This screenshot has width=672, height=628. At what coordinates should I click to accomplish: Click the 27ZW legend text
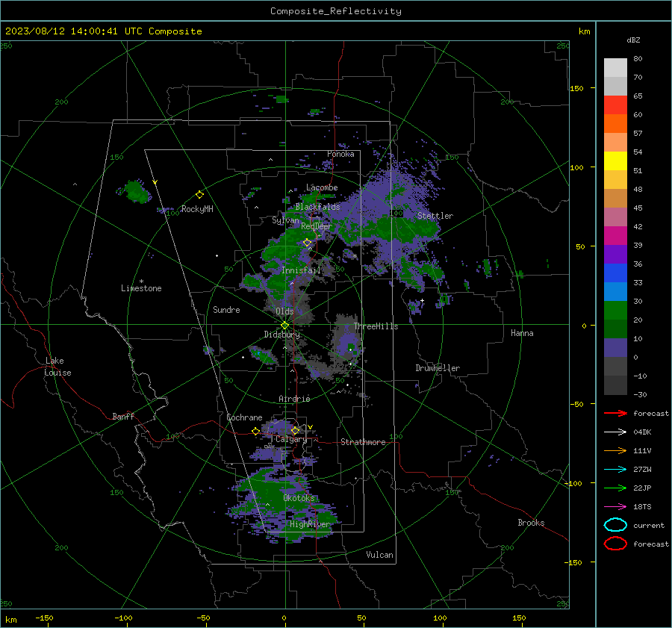[x=642, y=470]
